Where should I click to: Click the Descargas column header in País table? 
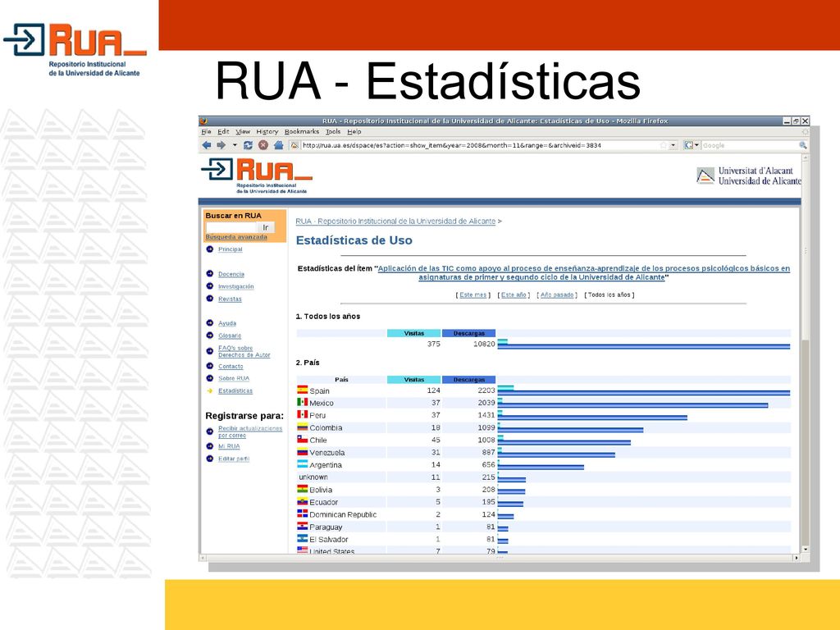coord(468,380)
